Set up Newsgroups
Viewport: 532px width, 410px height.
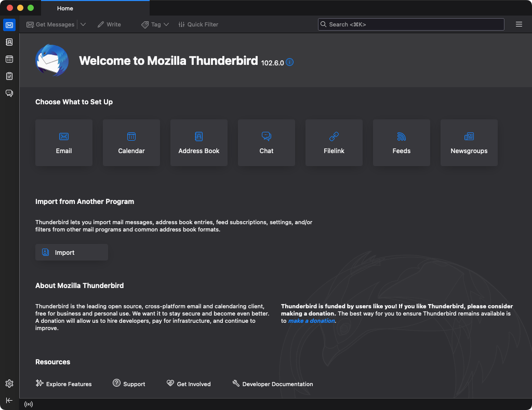[x=469, y=143]
